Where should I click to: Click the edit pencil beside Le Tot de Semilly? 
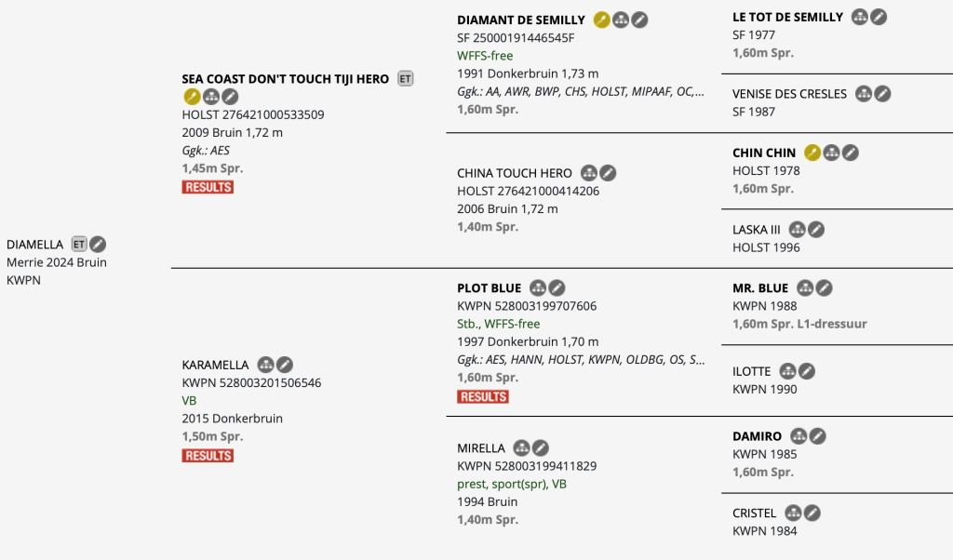[x=879, y=17]
